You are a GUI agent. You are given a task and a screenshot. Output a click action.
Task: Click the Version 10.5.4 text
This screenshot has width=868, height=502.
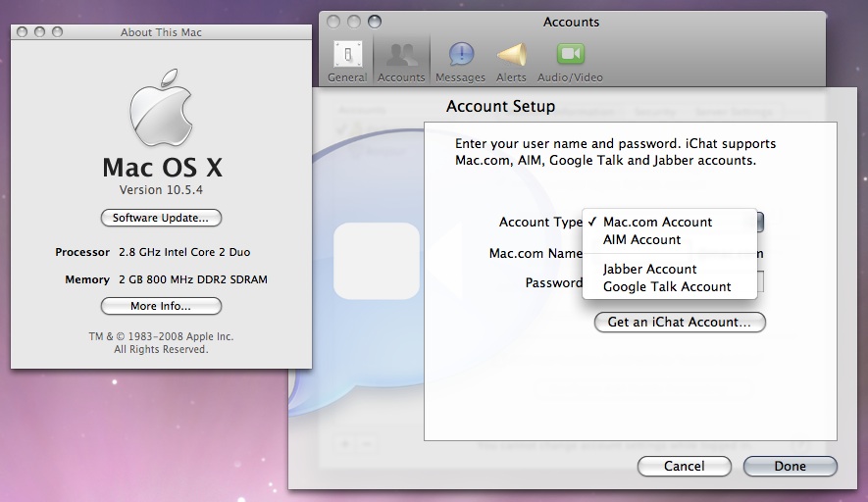point(161,190)
